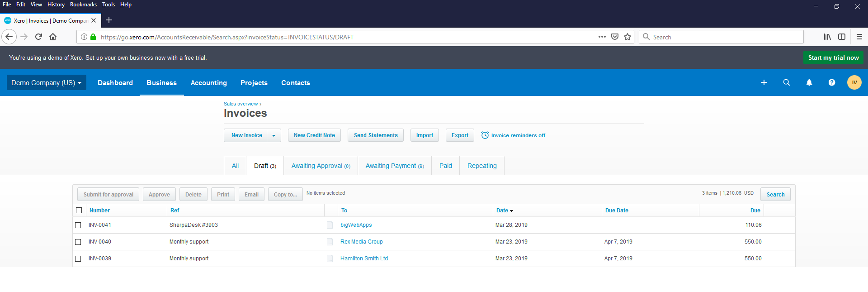Viewport: 868px width, 292px height.
Task: Click the Xero notifications bell icon
Action: [809, 82]
